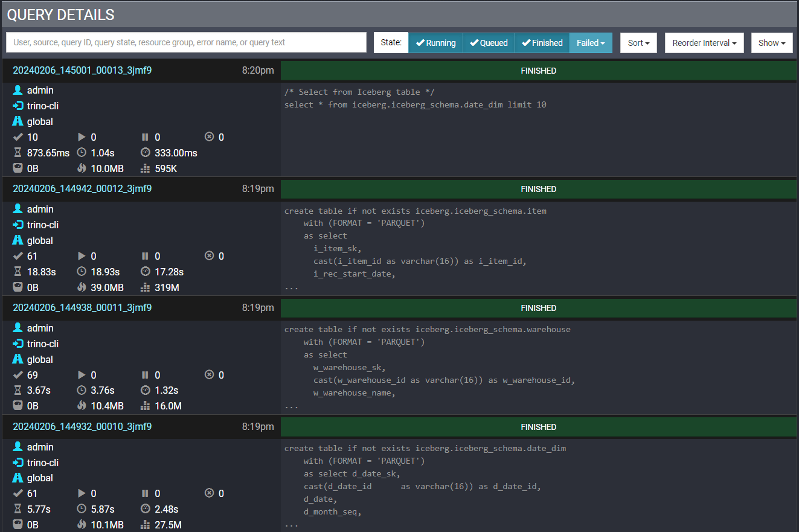
Task: Click the trino-cli source icon
Action: tap(18, 106)
